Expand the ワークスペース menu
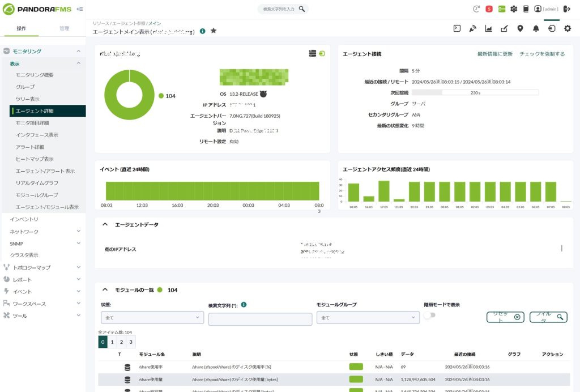Viewport: 580px width, 392px height. click(78, 303)
